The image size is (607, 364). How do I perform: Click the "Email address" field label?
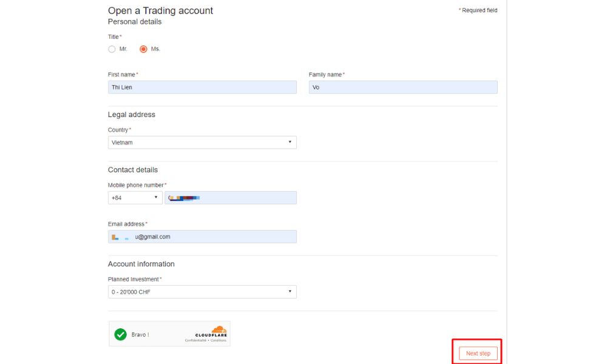point(126,224)
